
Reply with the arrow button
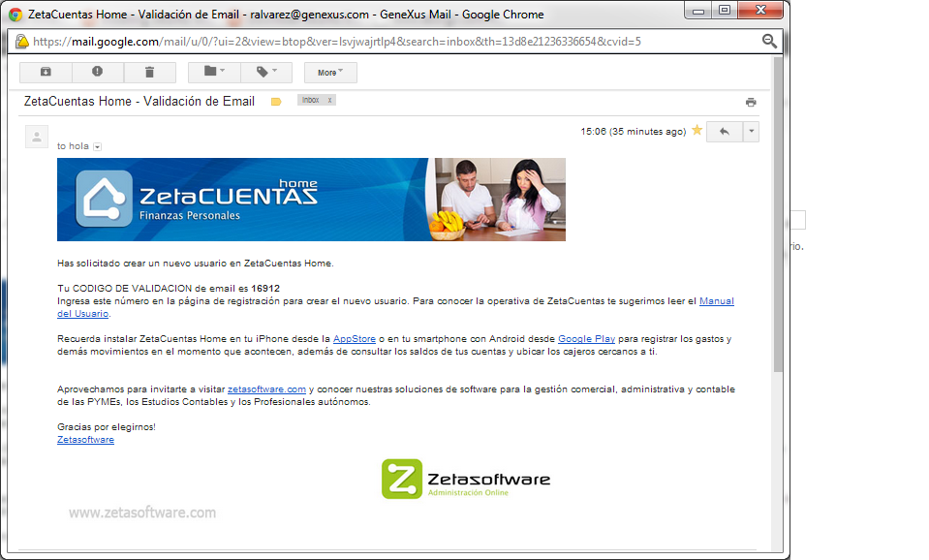coord(724,132)
